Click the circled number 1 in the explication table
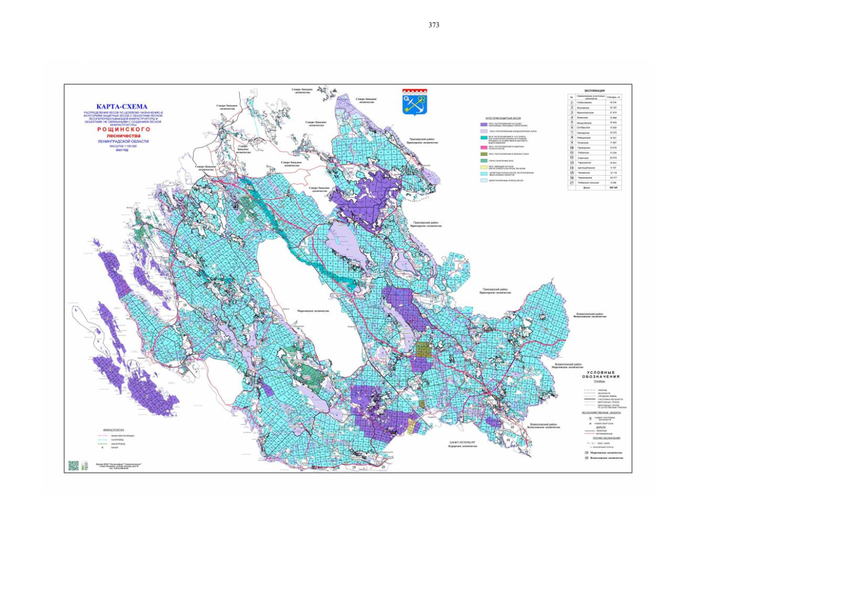868x613 pixels. 572,102
